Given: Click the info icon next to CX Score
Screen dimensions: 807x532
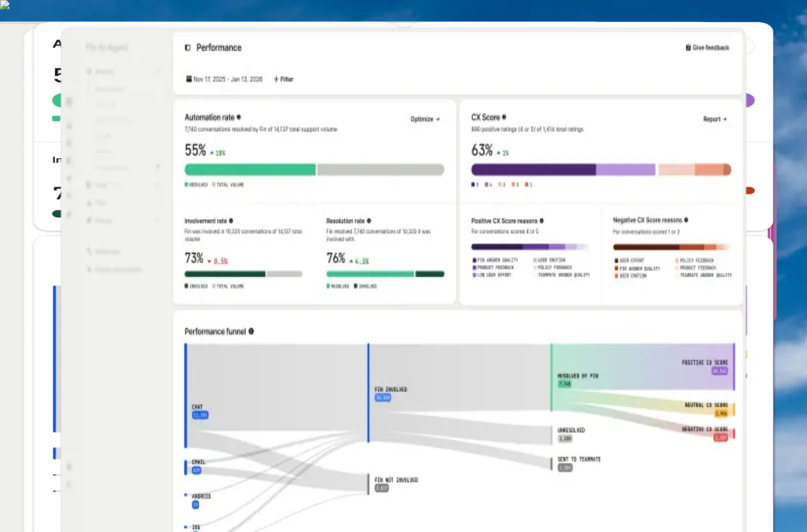Looking at the screenshot, I should tap(504, 117).
